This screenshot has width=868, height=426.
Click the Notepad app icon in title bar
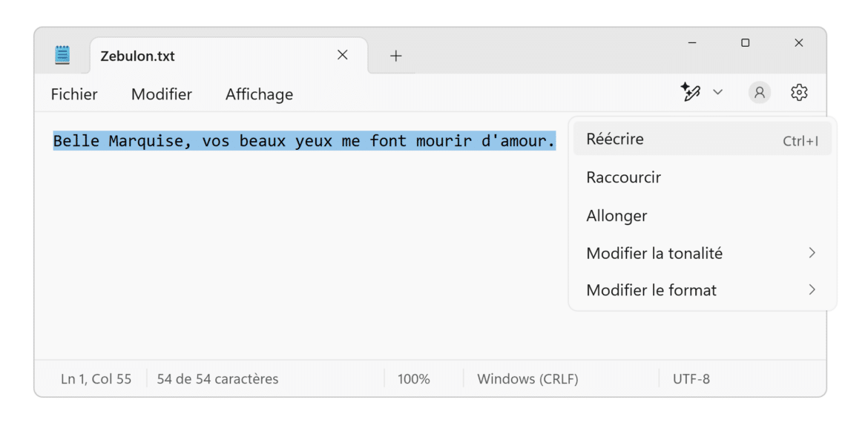tap(63, 56)
